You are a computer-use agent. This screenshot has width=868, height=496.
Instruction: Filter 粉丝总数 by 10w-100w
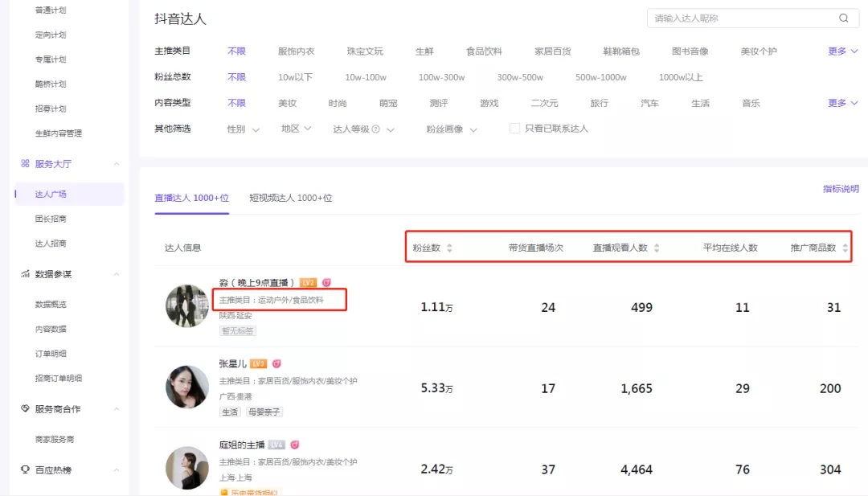tap(366, 77)
